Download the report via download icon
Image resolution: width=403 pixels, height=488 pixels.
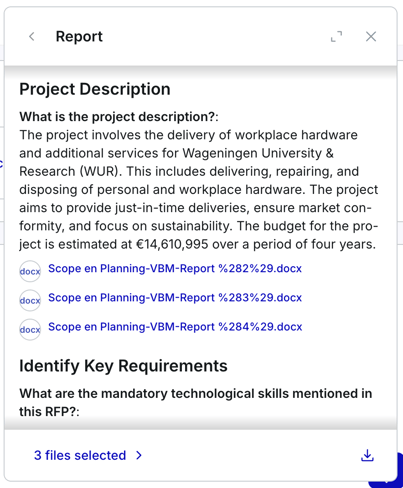[367, 455]
